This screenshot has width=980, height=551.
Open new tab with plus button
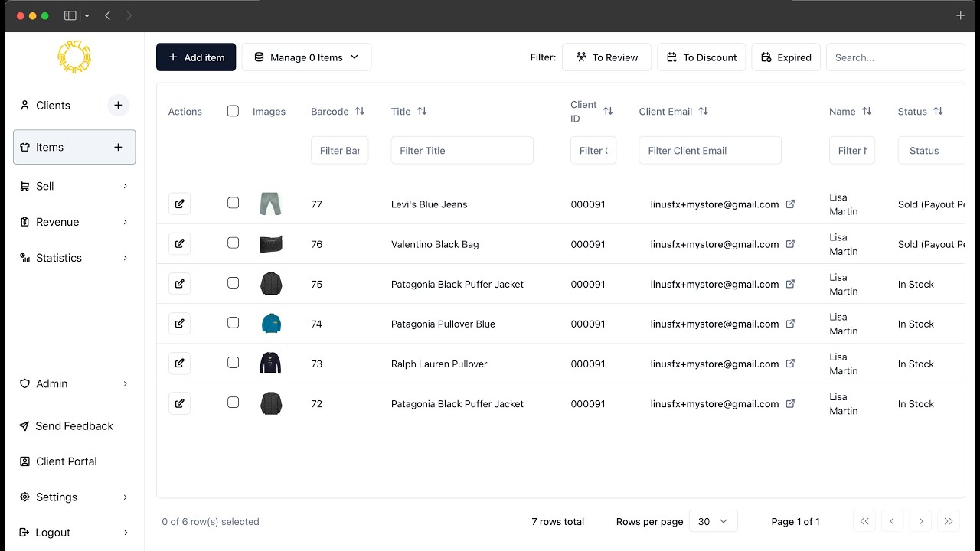pos(960,15)
